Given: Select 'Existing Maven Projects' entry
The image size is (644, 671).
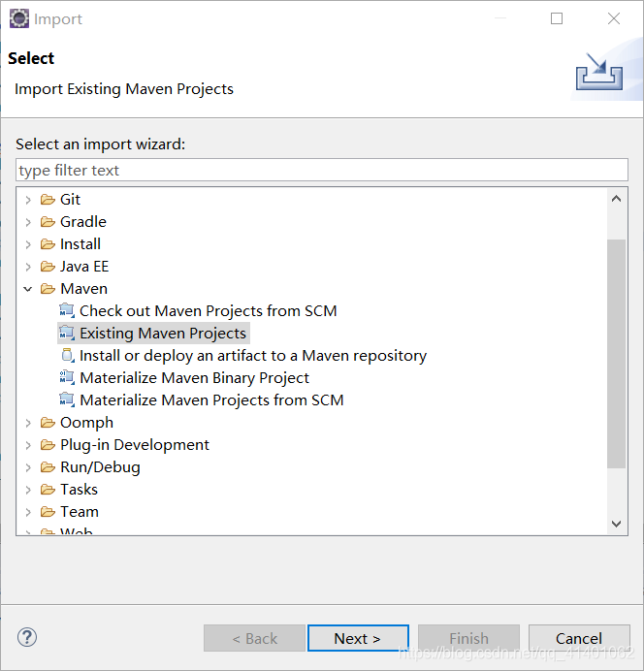Looking at the screenshot, I should [163, 333].
